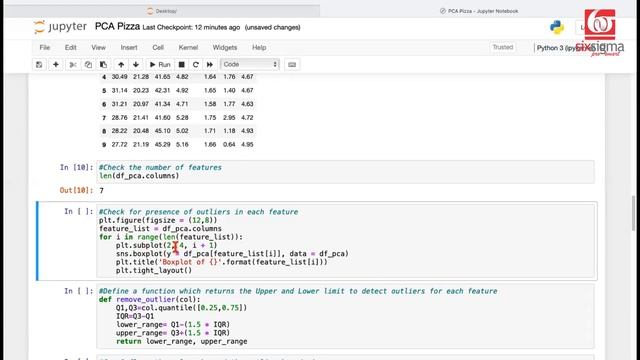Click the '#Check the number of features' comment

[x=160, y=167]
